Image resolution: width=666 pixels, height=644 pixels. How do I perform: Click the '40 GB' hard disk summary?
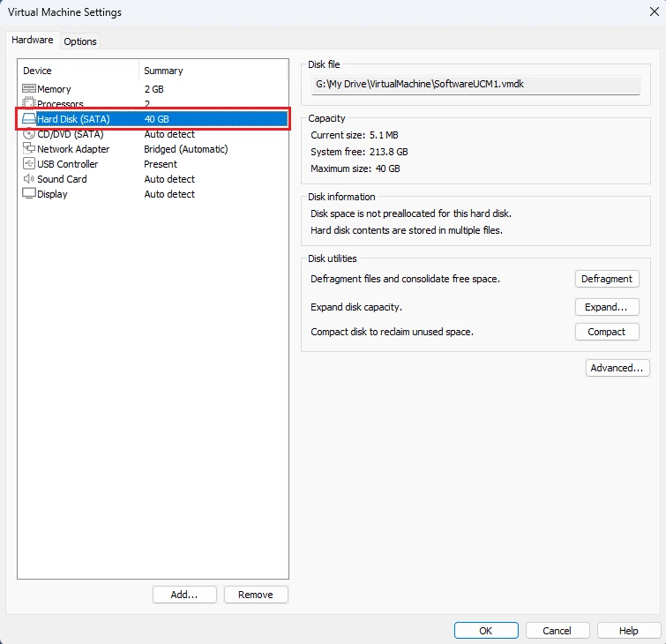[x=157, y=119]
